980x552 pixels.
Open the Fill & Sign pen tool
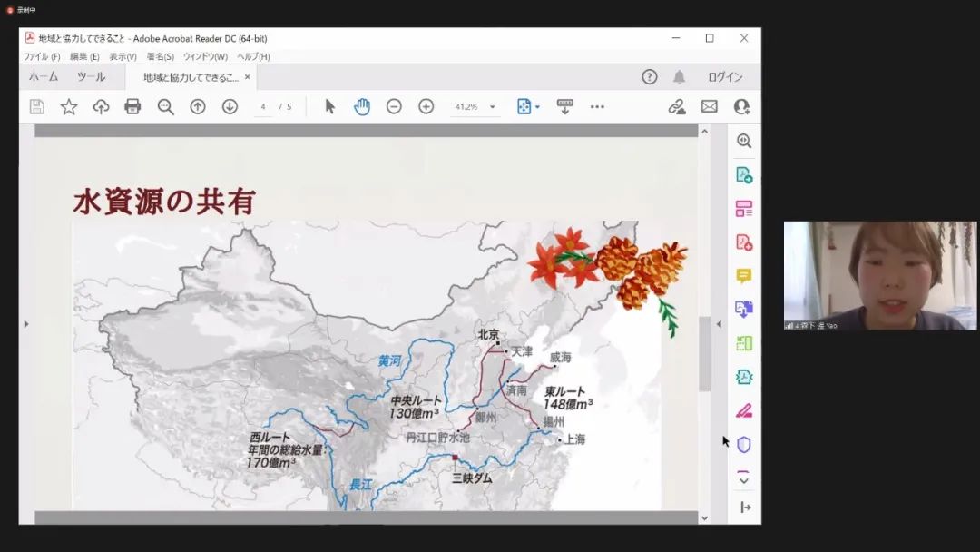tap(743, 410)
